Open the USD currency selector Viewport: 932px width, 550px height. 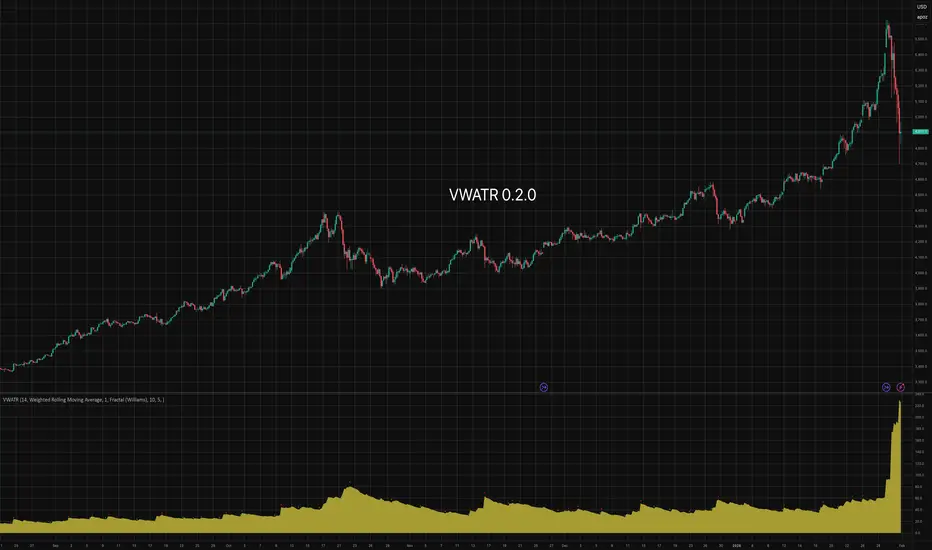921,7
